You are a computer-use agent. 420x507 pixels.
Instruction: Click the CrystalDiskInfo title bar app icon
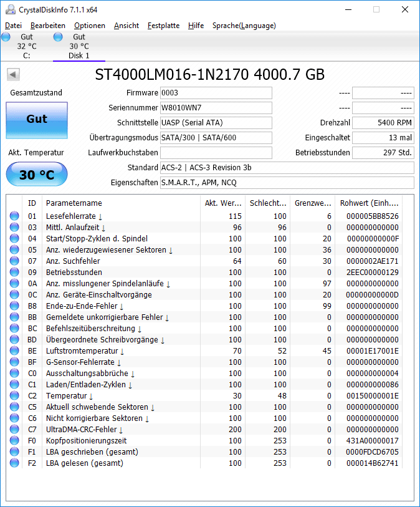click(11, 10)
